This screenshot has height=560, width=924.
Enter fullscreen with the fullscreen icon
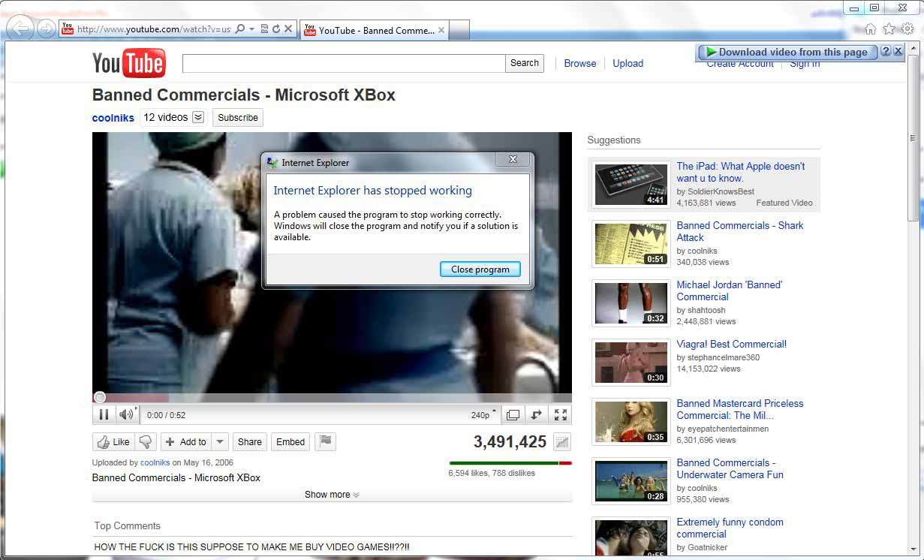(560, 414)
